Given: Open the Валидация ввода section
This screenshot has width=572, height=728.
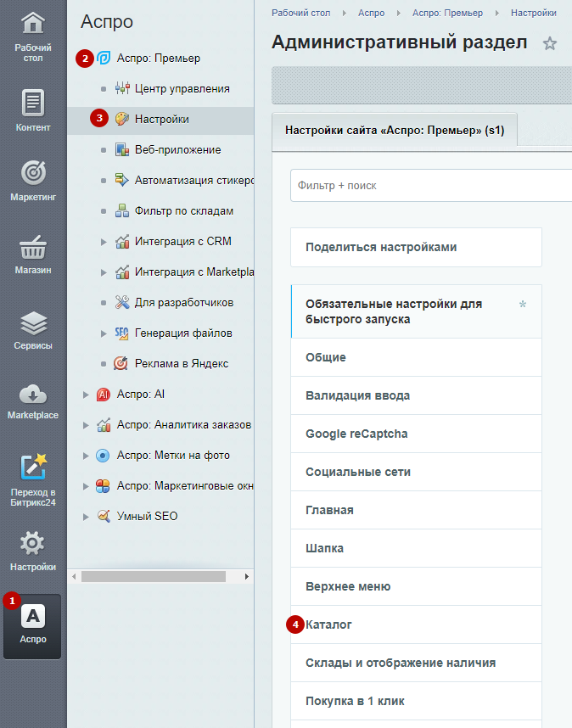Looking at the screenshot, I should (x=416, y=395).
